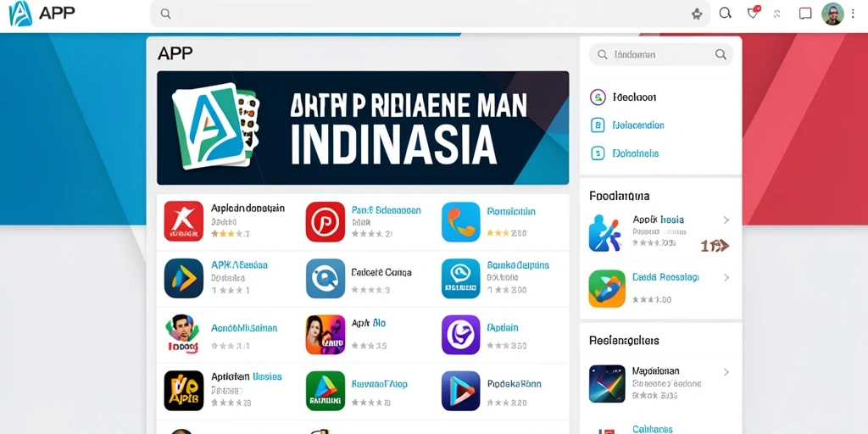
Task: Click the magnifier inside the header search bar
Action: click(165, 14)
